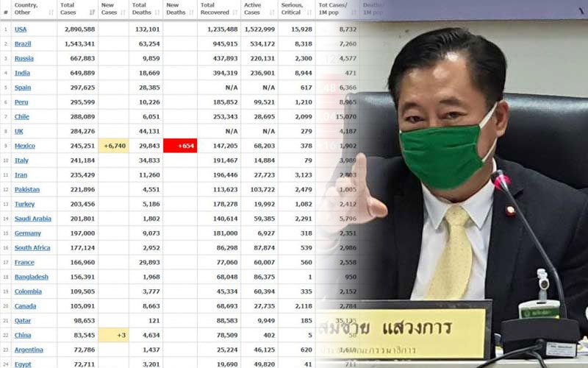Select the Italy link

pyautogui.click(x=21, y=160)
